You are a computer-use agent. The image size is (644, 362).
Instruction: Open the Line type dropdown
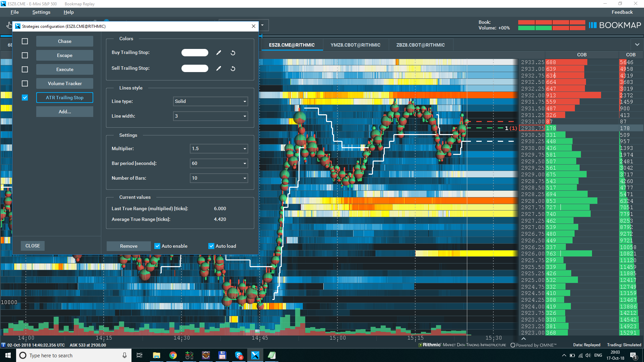[211, 101]
